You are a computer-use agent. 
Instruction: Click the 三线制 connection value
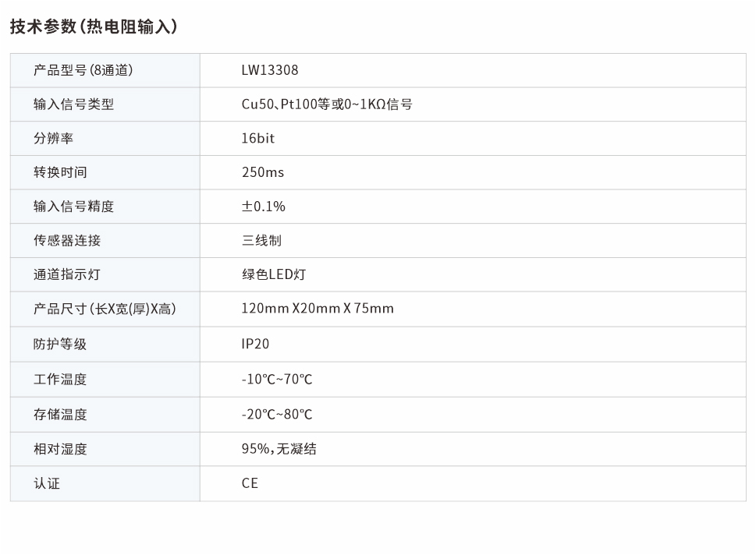click(261, 241)
